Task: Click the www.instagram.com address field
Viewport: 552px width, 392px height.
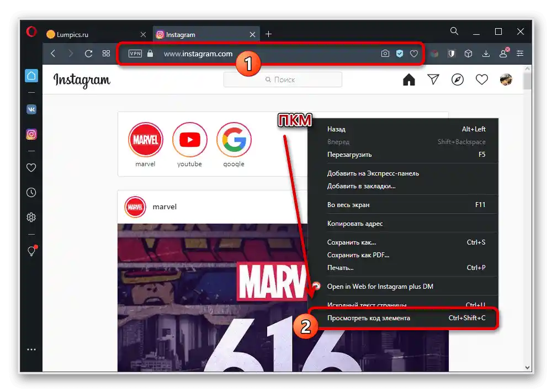Action: pyautogui.click(x=198, y=54)
